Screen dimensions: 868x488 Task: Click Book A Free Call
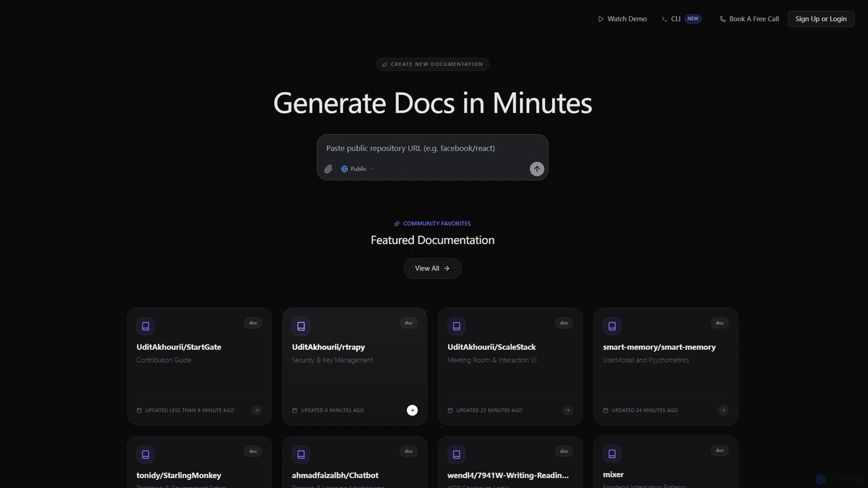coord(749,19)
